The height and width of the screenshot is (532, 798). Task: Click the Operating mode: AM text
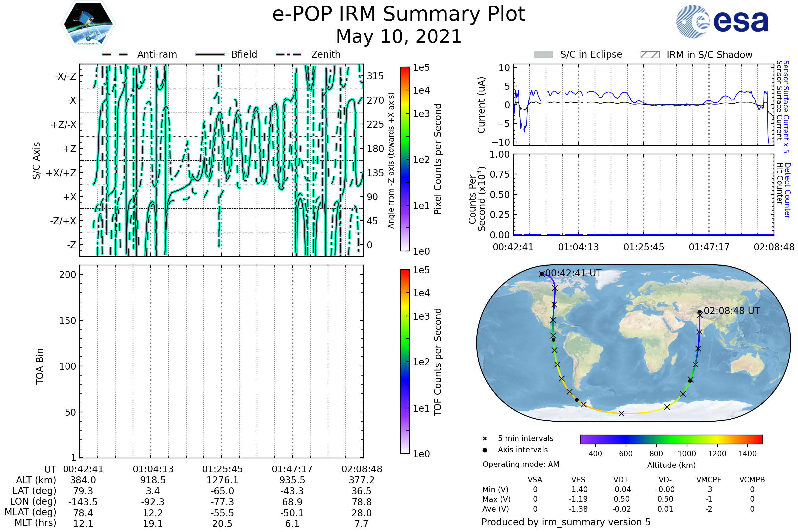pos(521,464)
